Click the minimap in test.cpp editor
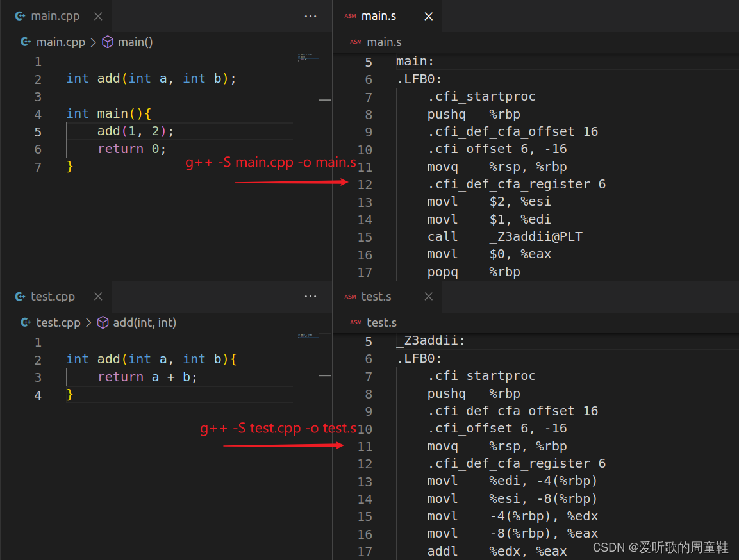 pyautogui.click(x=308, y=337)
